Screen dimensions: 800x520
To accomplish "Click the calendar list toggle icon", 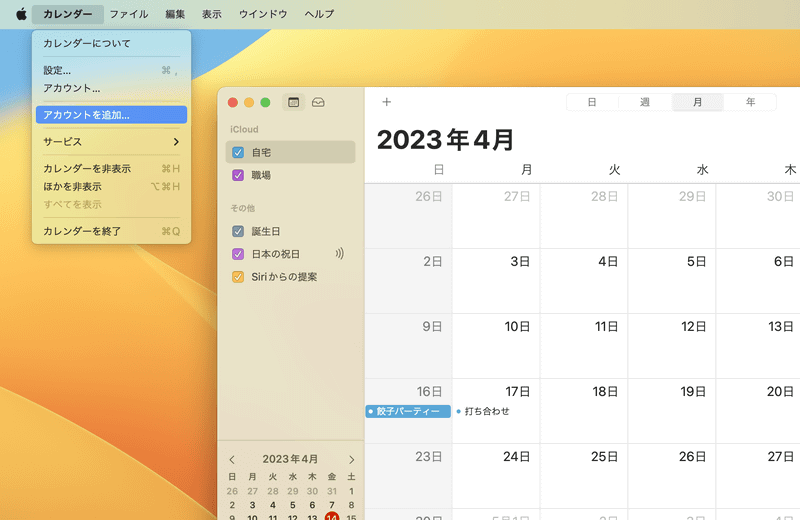I will pos(293,102).
